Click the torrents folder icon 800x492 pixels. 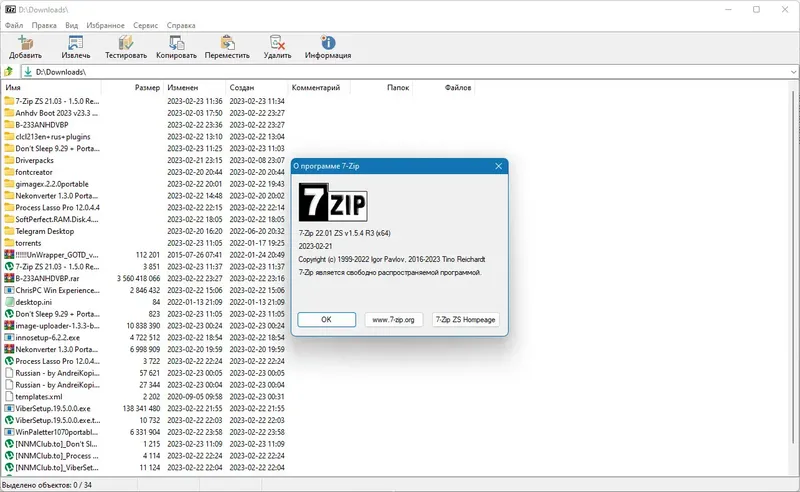click(9, 243)
